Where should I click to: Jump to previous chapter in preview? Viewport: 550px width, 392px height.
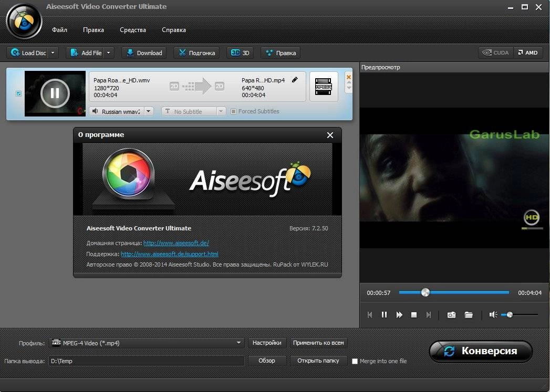(370, 314)
